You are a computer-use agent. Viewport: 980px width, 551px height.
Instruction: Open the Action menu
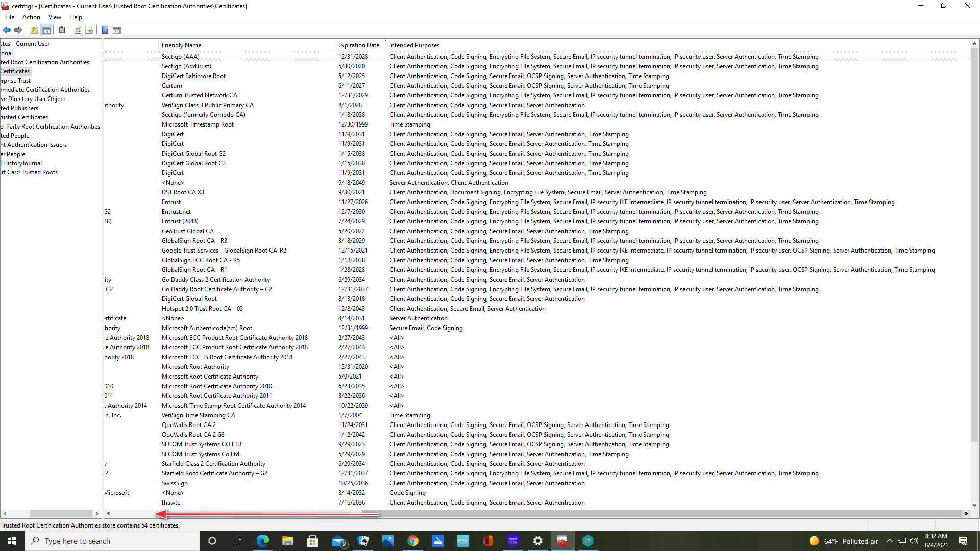[x=31, y=17]
